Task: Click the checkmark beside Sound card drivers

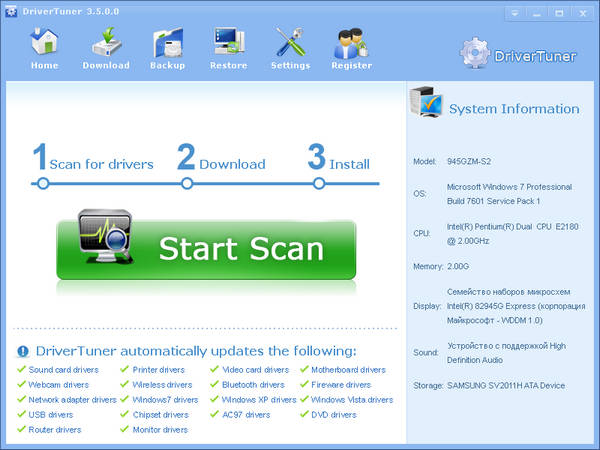Action: click(x=21, y=370)
